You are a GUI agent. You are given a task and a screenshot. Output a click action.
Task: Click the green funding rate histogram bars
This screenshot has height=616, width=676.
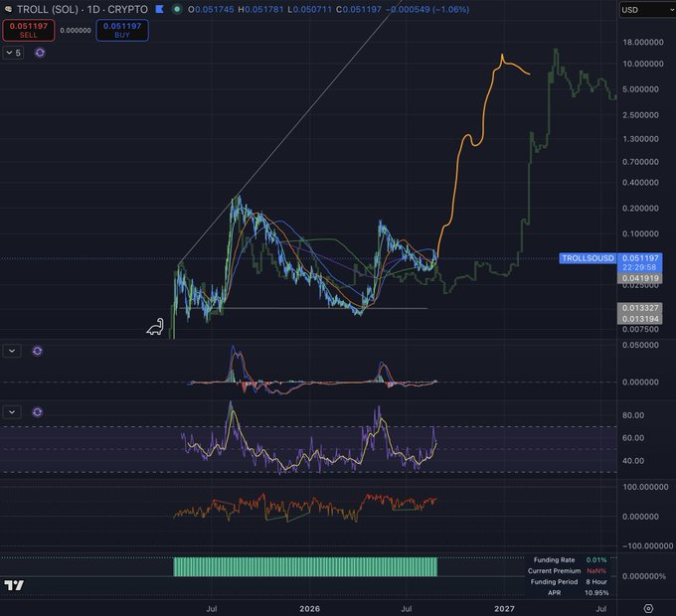pos(305,566)
